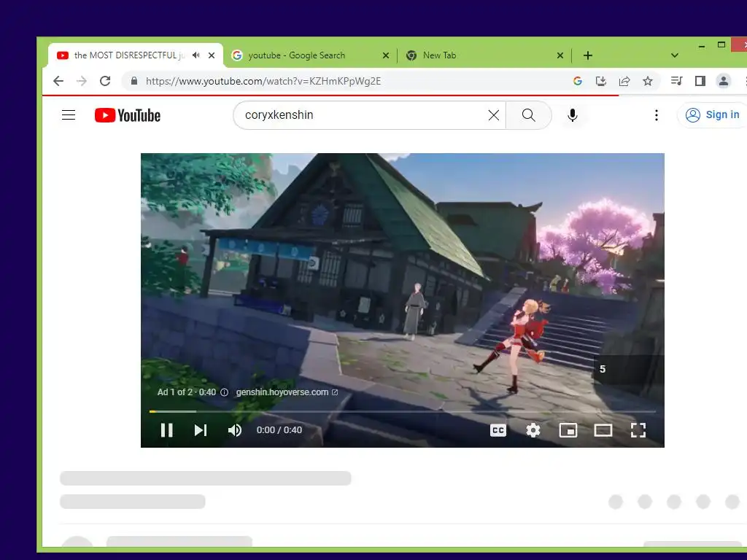
Task: Click the Google icon in address bar
Action: [x=578, y=81]
